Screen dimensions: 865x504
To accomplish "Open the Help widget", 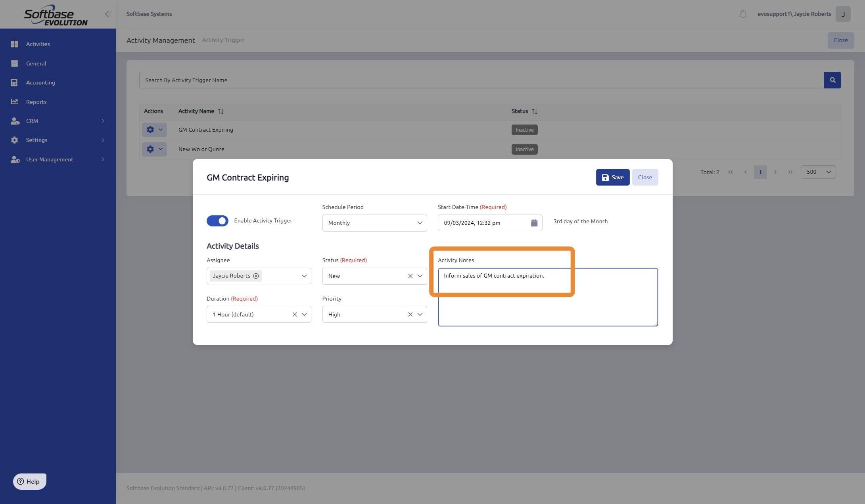I will (x=30, y=481).
